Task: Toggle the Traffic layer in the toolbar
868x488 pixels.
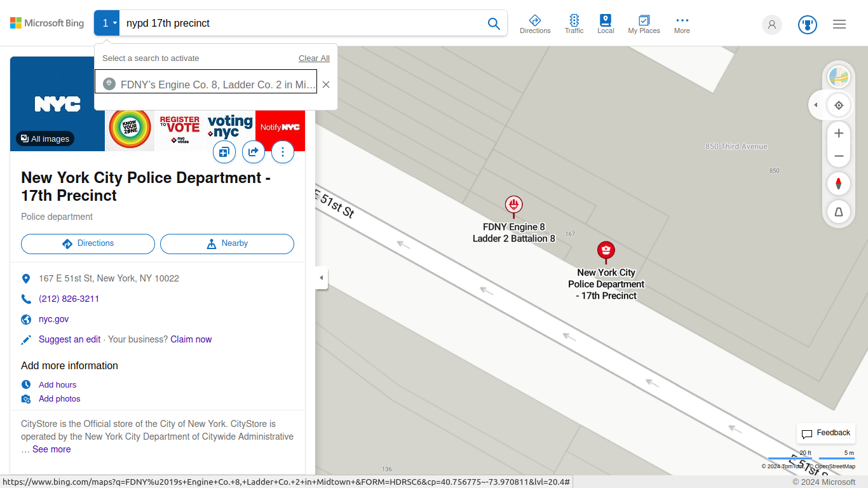Action: click(x=574, y=24)
